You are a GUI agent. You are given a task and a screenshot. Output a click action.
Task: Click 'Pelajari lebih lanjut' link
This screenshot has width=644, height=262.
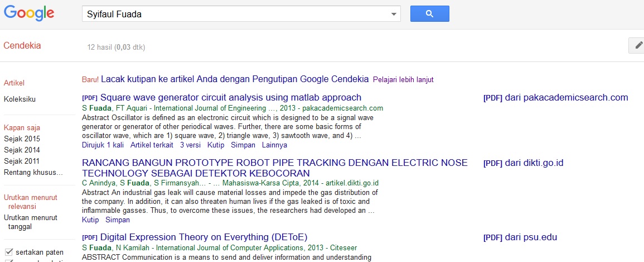point(403,79)
